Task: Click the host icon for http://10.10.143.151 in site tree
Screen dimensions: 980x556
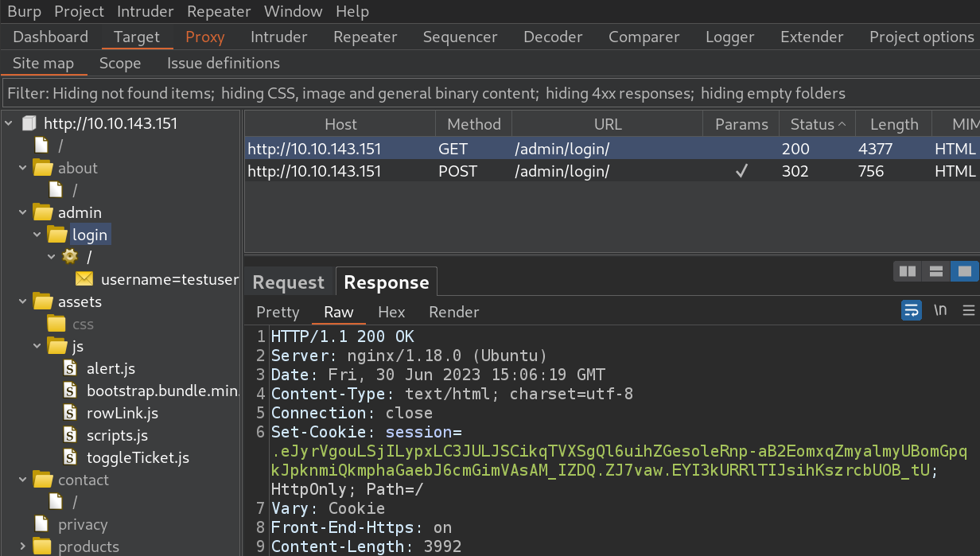Action: 29,123
